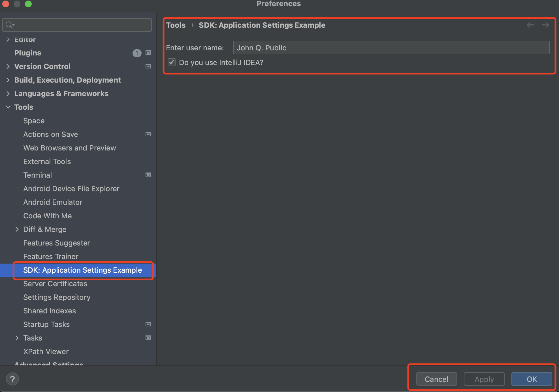Click the plugin count badge showing 1
The width and height of the screenshot is (559, 392).
pyautogui.click(x=137, y=53)
